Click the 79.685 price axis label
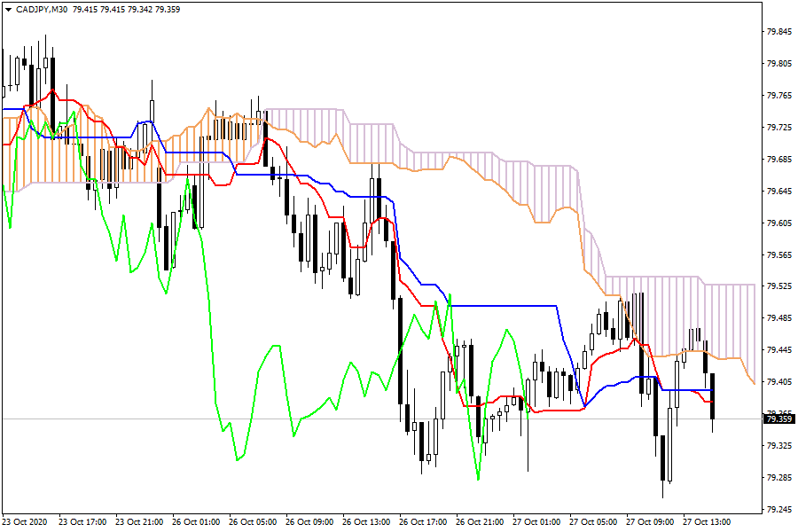The height and width of the screenshot is (532, 798). pyautogui.click(x=778, y=160)
